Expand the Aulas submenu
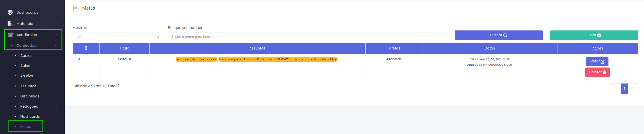644x134 pixels. pos(56,66)
